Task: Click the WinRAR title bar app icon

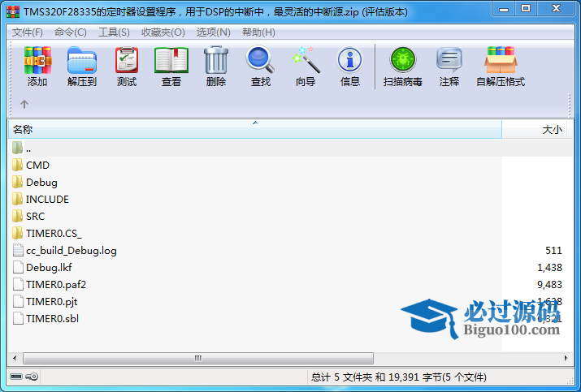Action: [x=13, y=12]
